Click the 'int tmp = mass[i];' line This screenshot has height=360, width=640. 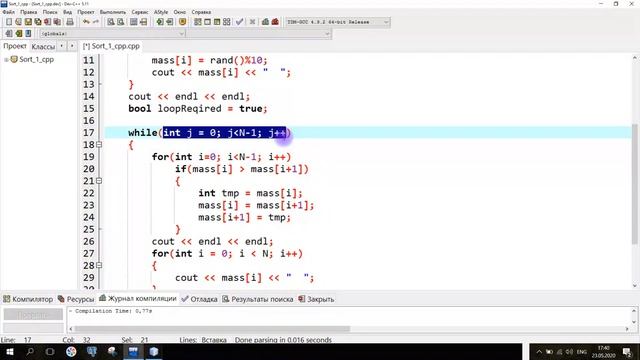coord(250,193)
